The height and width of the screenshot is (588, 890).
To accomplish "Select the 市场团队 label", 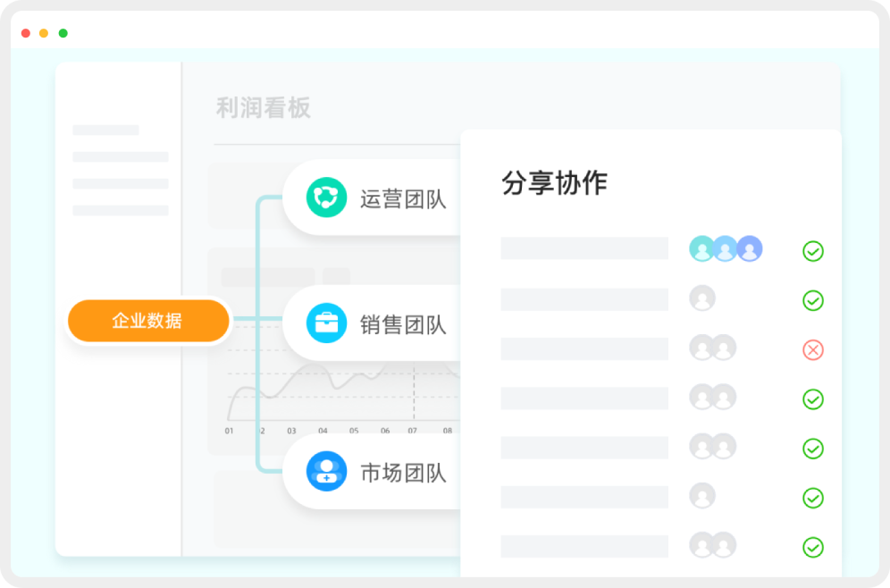I will pyautogui.click(x=402, y=473).
